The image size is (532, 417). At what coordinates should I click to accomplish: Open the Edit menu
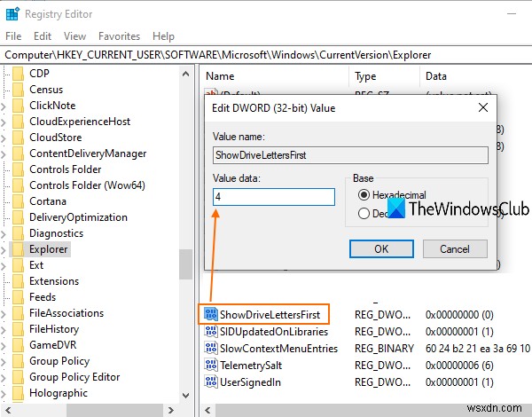43,36
